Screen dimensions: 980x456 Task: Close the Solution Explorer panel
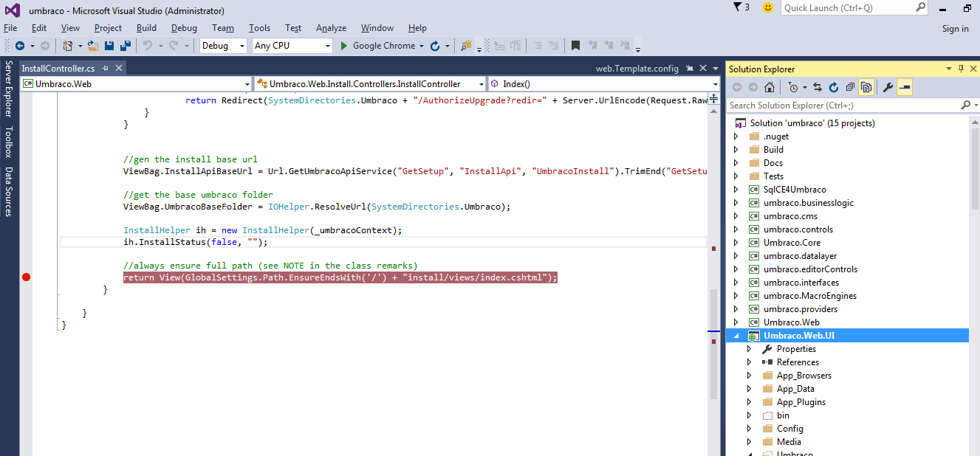pyautogui.click(x=973, y=69)
